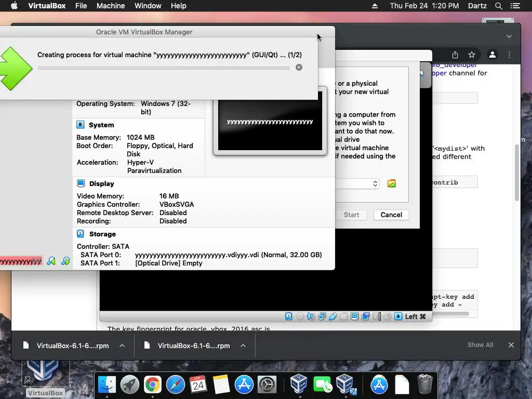Click the first green tool icon beside VM list entry

[x=51, y=261]
